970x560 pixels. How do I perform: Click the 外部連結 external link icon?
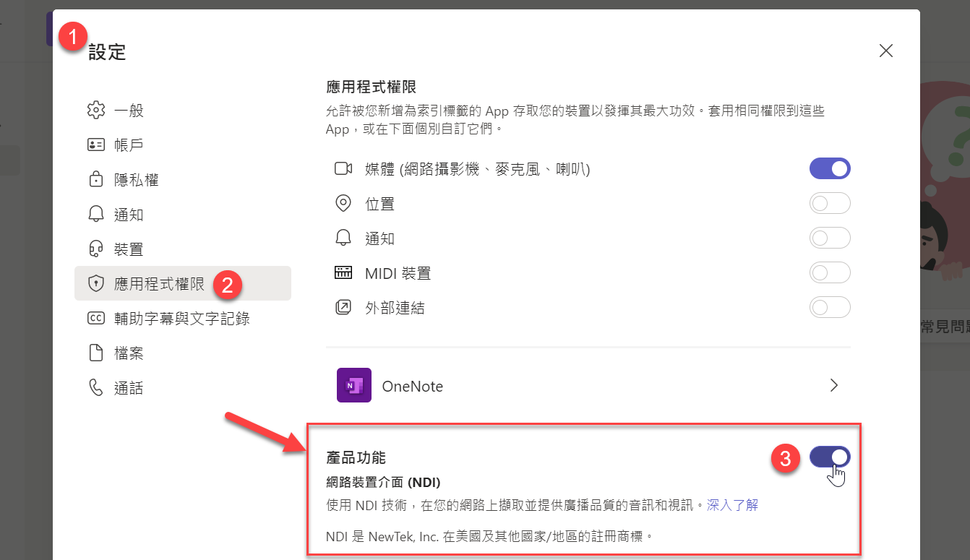pyautogui.click(x=343, y=308)
